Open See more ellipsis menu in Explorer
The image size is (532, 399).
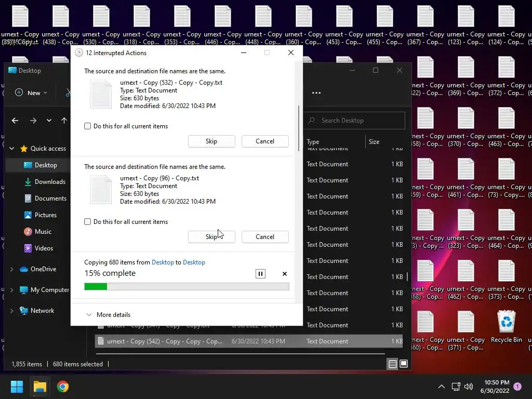point(316,92)
